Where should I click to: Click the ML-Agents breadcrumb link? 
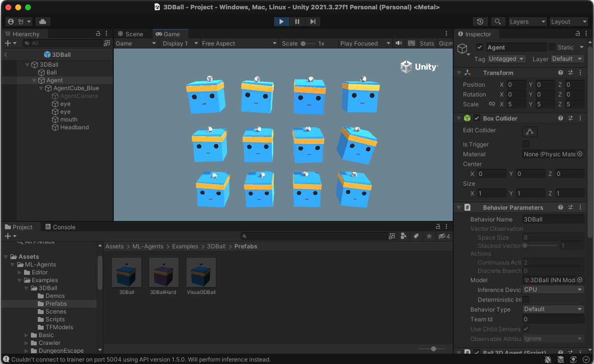(x=148, y=246)
